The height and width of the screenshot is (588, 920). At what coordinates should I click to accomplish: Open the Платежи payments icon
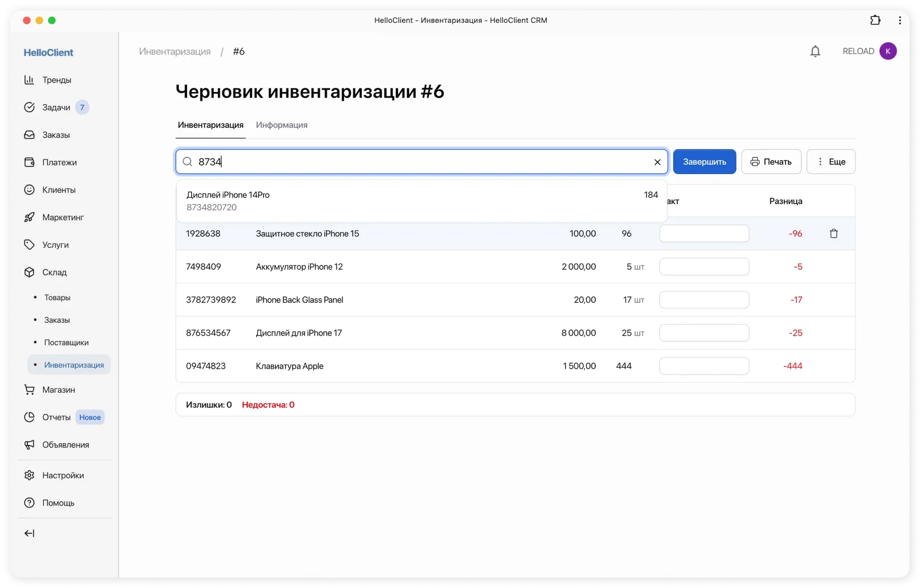click(x=30, y=162)
